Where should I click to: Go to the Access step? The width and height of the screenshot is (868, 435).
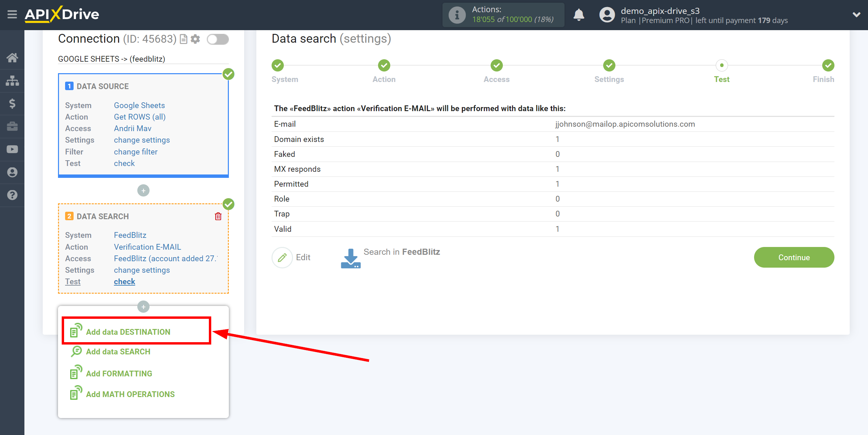497,65
